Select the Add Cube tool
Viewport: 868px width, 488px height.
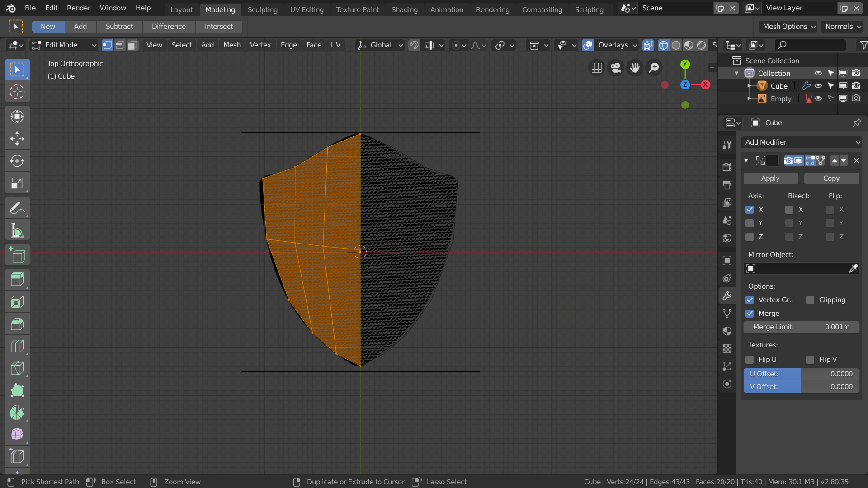[17, 255]
